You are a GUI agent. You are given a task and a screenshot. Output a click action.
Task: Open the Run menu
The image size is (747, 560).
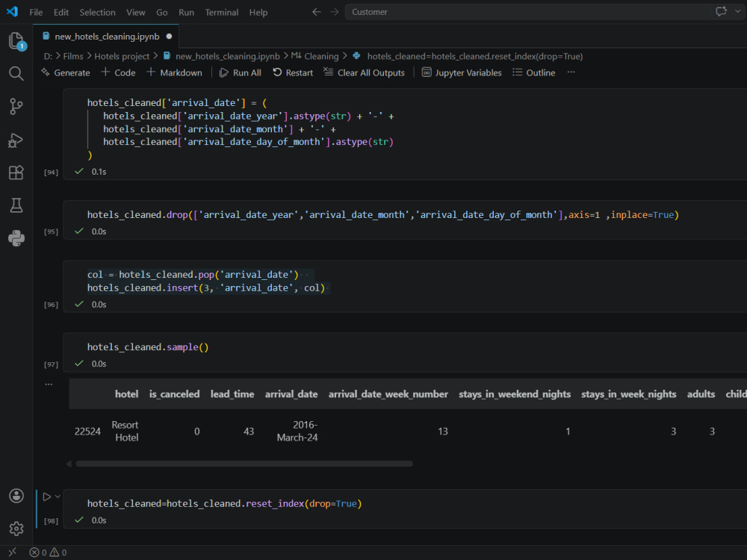point(186,13)
